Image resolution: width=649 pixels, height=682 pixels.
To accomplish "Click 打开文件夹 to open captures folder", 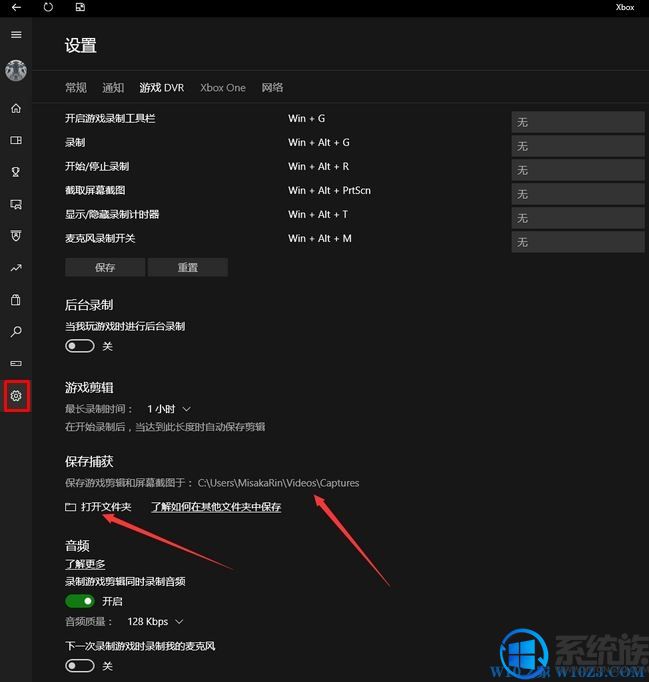I will [x=106, y=507].
